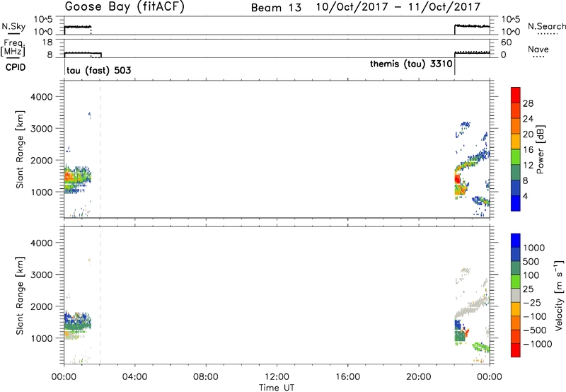Click the 'N.Sky' legend label
This screenshot has width=566, height=392.
tap(13, 26)
